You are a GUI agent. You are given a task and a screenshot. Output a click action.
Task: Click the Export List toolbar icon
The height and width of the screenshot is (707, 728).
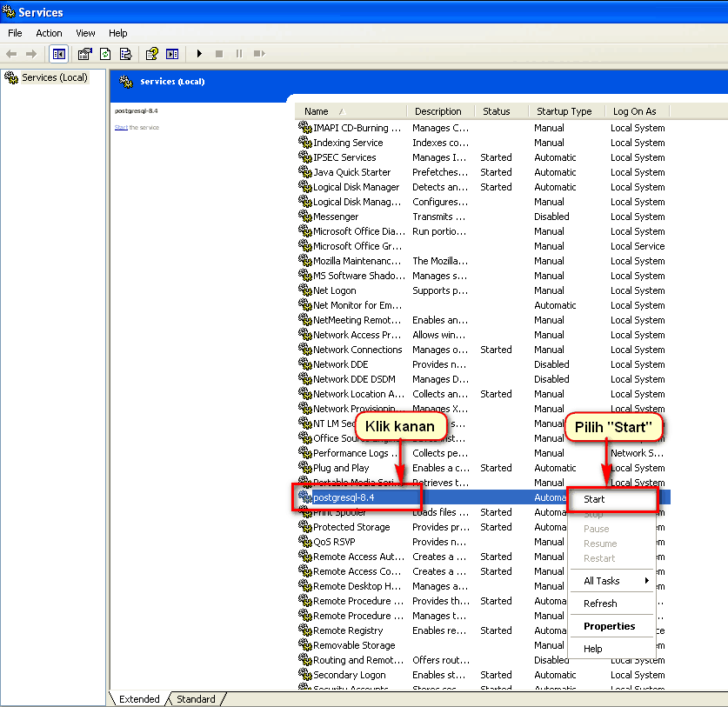126,54
